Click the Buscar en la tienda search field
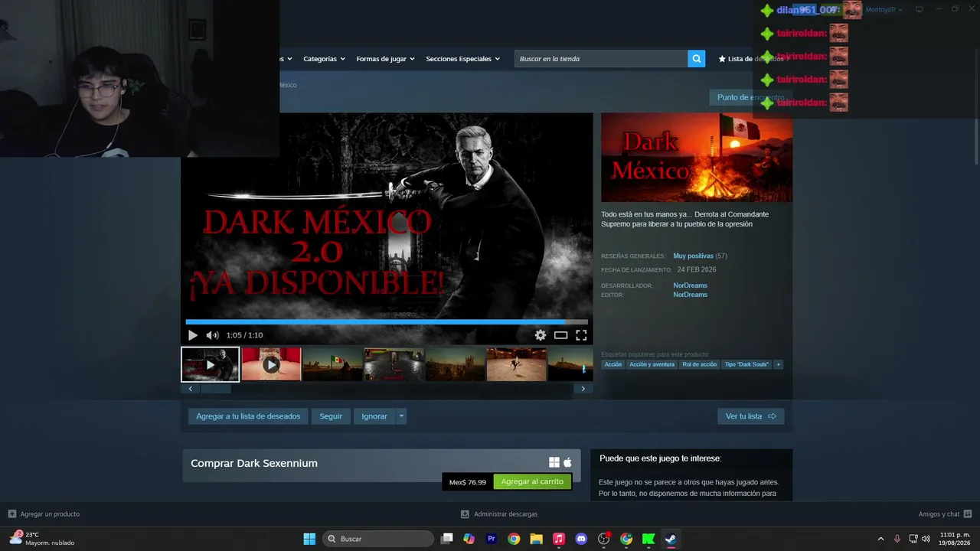The image size is (980, 551). [x=601, y=59]
